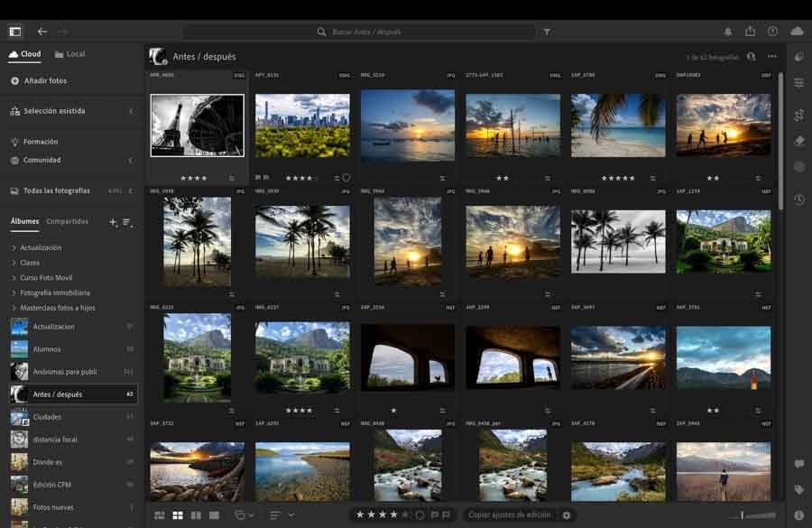Switch to the Local tab
Image resolution: width=812 pixels, height=528 pixels.
pos(69,54)
